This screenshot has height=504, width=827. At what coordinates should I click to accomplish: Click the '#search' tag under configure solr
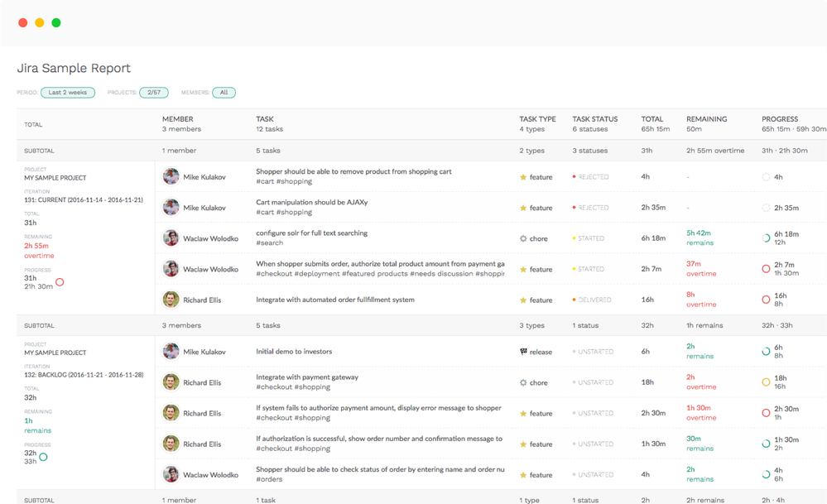tap(270, 243)
